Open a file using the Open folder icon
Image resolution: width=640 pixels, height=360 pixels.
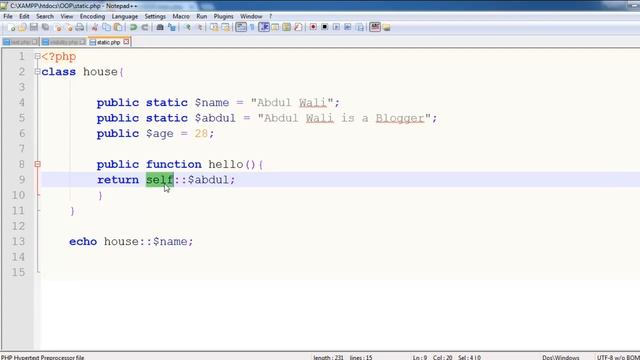click(x=22, y=27)
